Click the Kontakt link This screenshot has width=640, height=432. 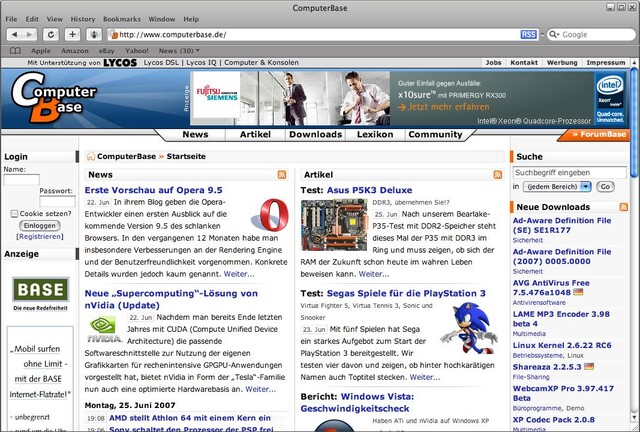tap(524, 63)
